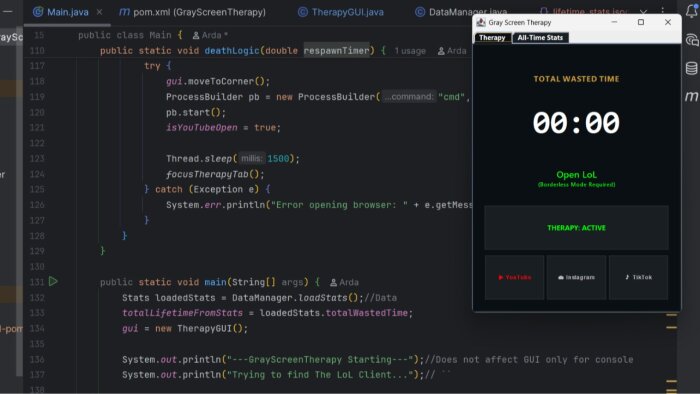Click totalLifetimeFromStats on line 133

pyautogui.click(x=183, y=313)
